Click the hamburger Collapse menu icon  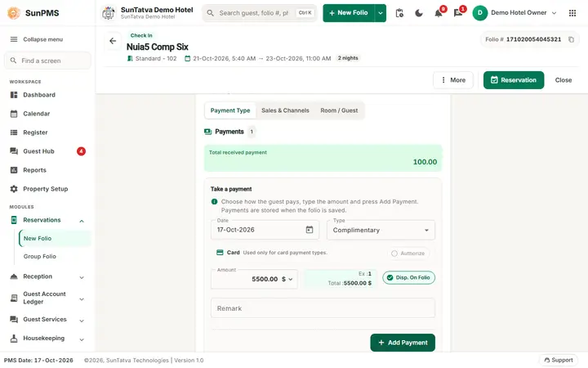click(x=14, y=39)
